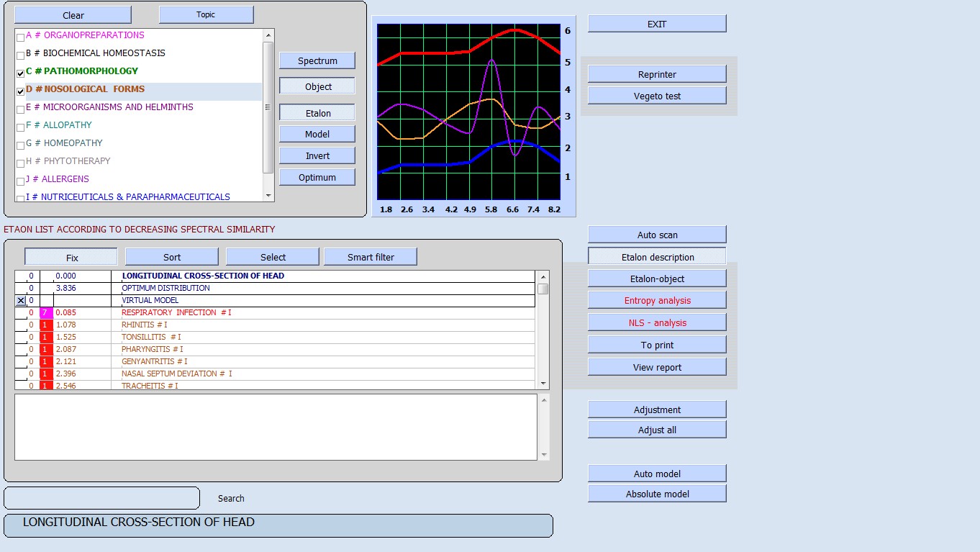Select the TRACHEITIS # I entry
The width and height of the screenshot is (980, 552).
[275, 385]
